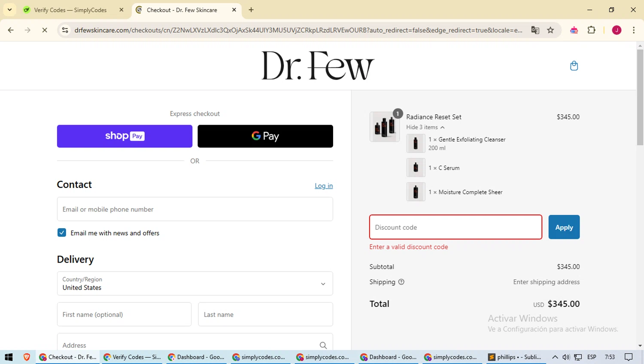Open the Chrome three-dot menu
644x364 pixels.
click(634, 30)
